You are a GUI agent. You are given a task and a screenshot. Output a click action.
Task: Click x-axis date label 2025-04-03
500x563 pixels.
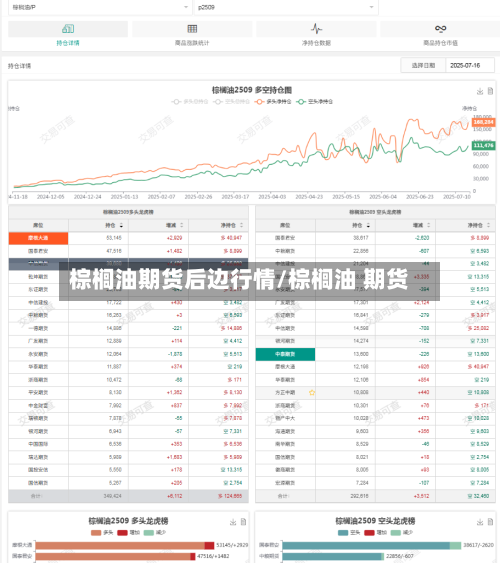[x=272, y=197]
